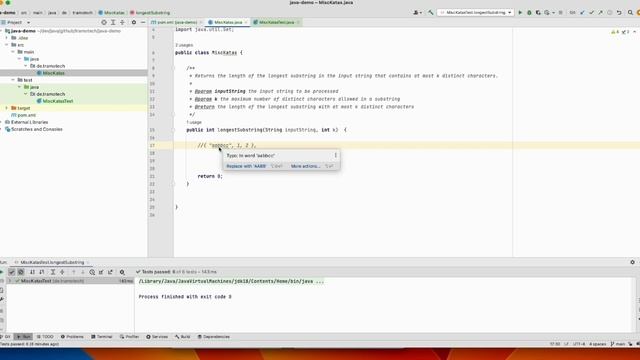The height and width of the screenshot is (360, 640).
Task: Open test history clock icon
Action: pyautogui.click(x=92, y=272)
